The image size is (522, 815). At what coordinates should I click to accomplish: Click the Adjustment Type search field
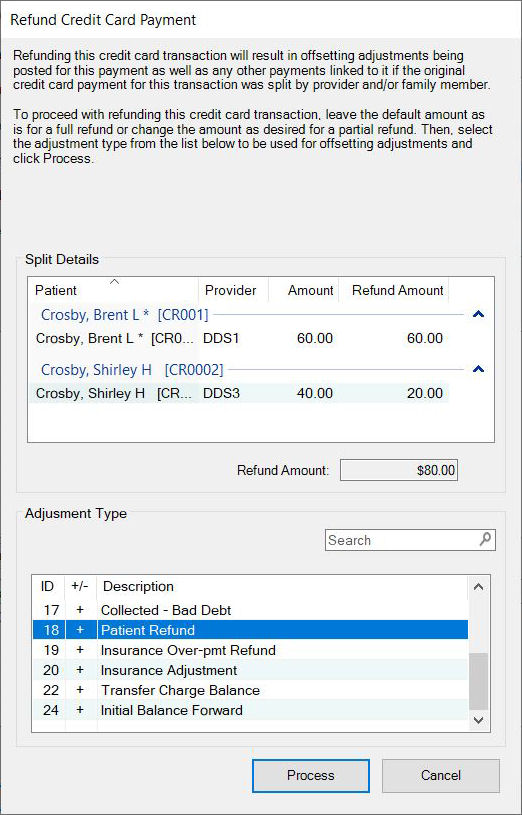pyautogui.click(x=410, y=540)
